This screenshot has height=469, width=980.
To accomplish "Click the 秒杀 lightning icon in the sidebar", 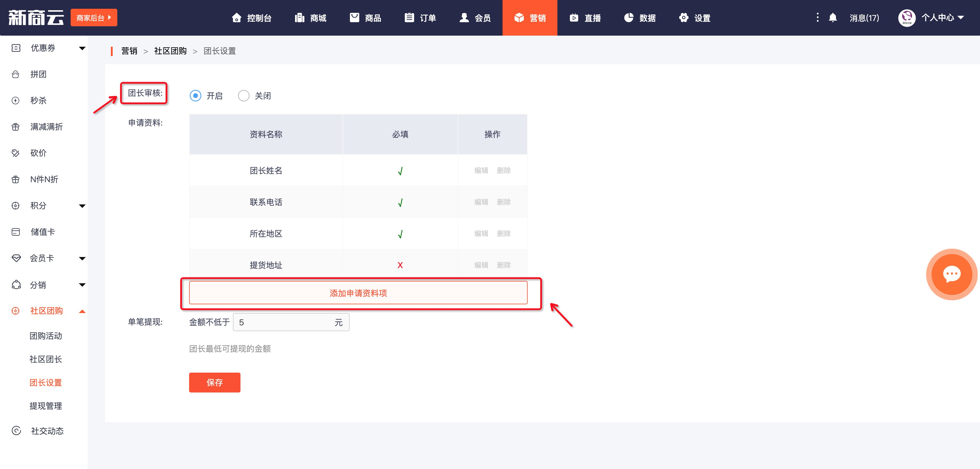I will click(x=15, y=100).
